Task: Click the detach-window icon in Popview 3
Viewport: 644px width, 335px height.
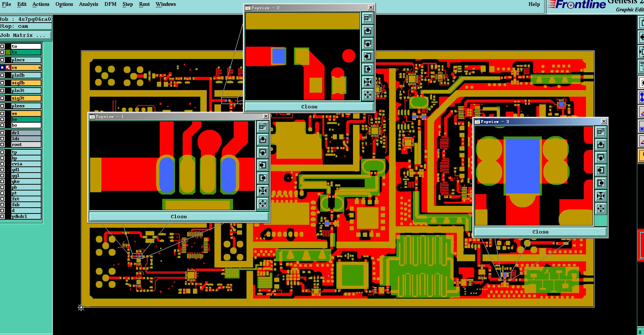Action: click(601, 132)
